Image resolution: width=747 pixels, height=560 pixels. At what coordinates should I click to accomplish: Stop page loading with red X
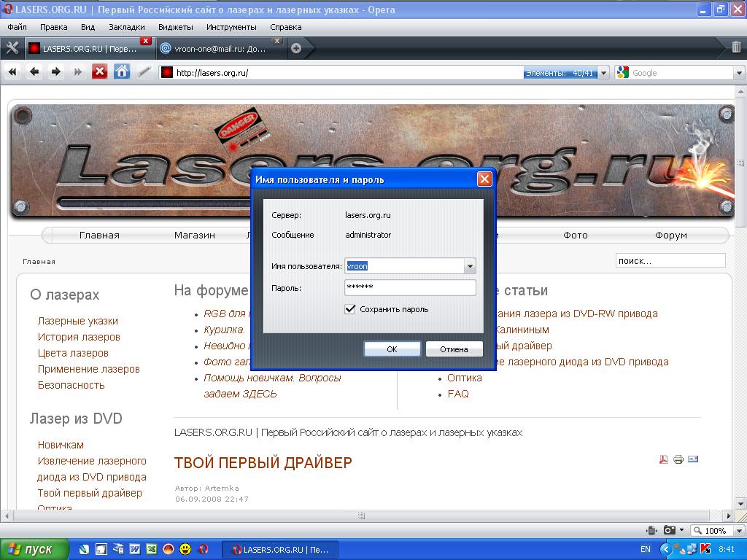(x=99, y=72)
